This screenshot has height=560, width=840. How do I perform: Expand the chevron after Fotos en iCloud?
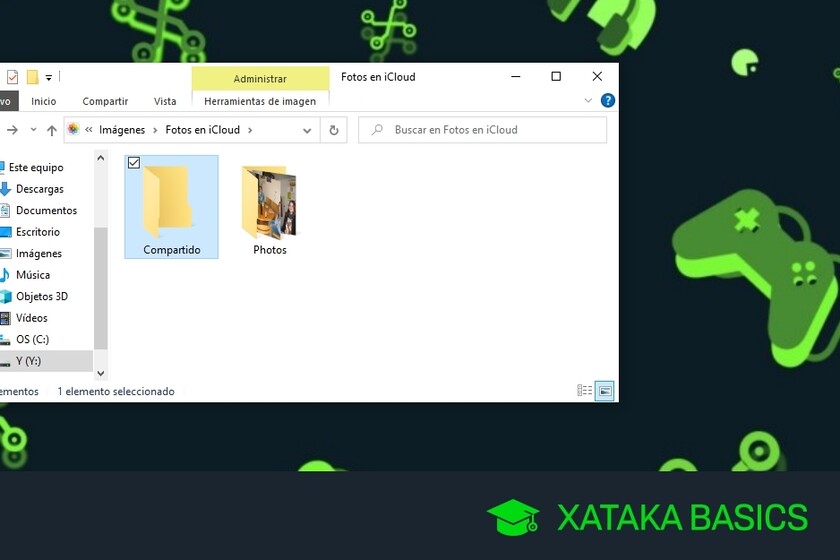pos(250,130)
